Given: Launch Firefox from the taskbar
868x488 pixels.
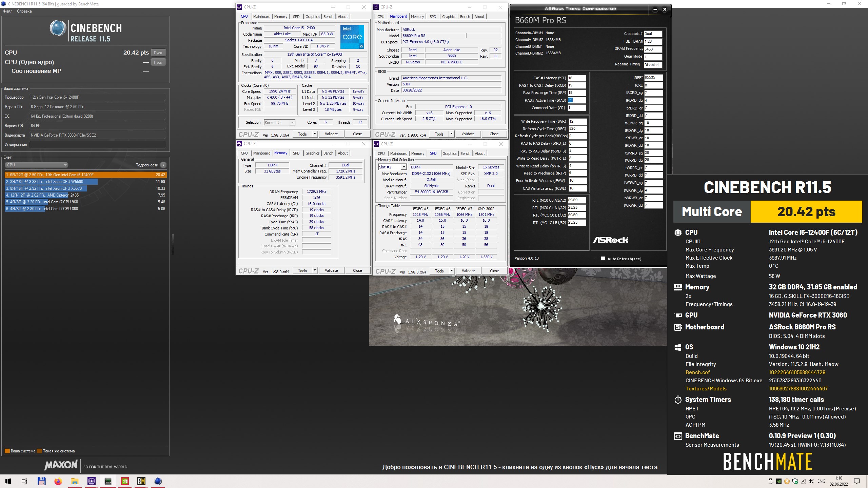Looking at the screenshot, I should [x=58, y=481].
